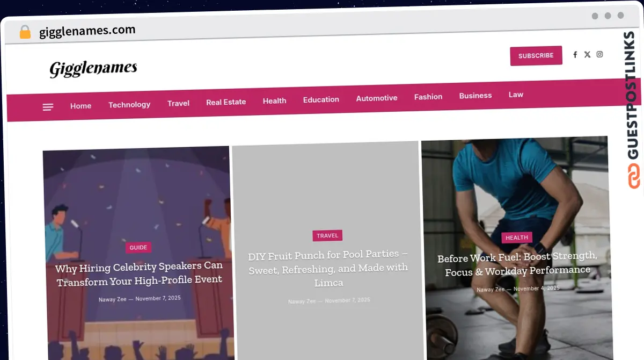
Task: Open the Instagram profile icon
Action: pos(599,54)
